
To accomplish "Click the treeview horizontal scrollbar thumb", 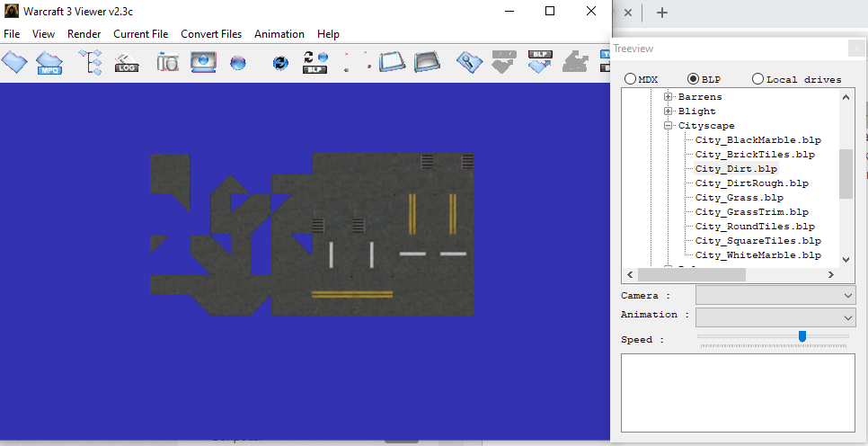I will [x=691, y=274].
